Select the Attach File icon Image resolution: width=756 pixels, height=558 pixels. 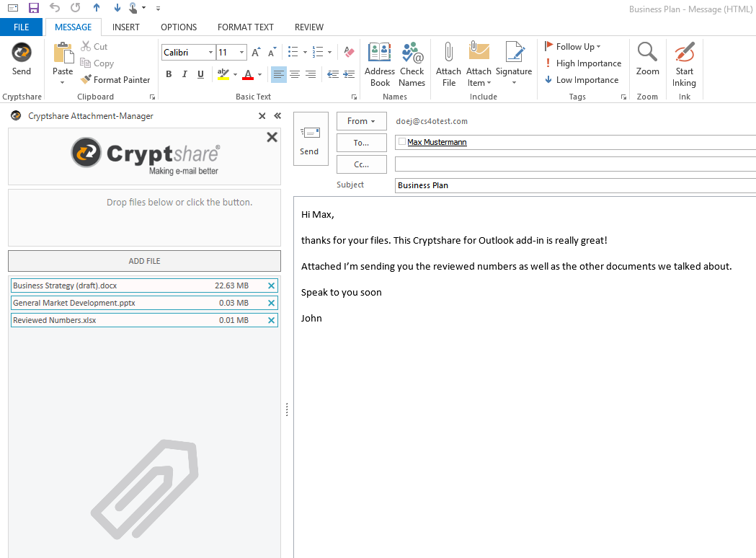(x=448, y=63)
